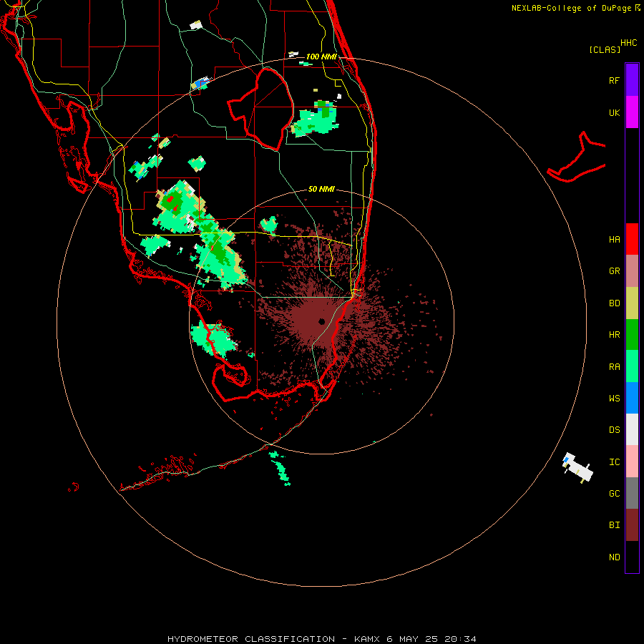Click the BD yellow legend swatch

(632, 303)
